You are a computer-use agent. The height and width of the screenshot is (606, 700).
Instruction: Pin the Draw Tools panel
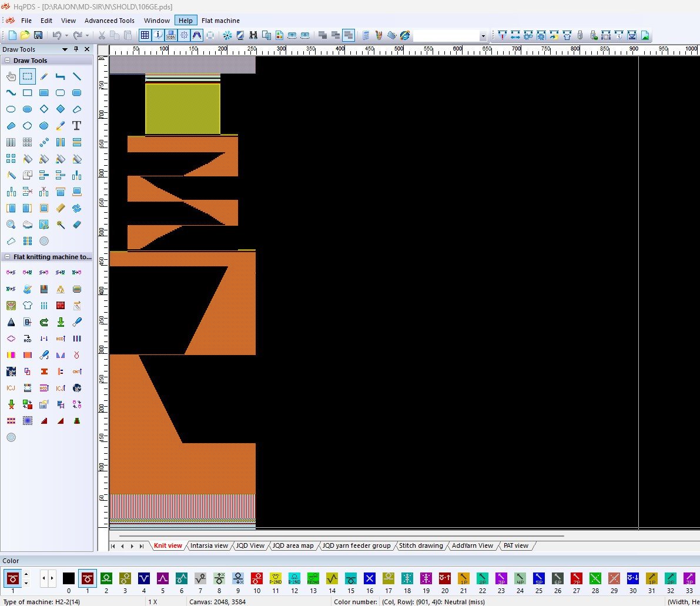(76, 49)
